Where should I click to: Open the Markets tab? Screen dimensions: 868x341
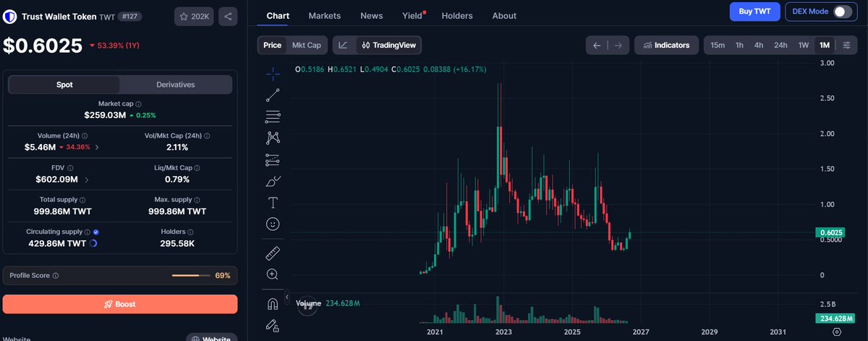tap(324, 15)
